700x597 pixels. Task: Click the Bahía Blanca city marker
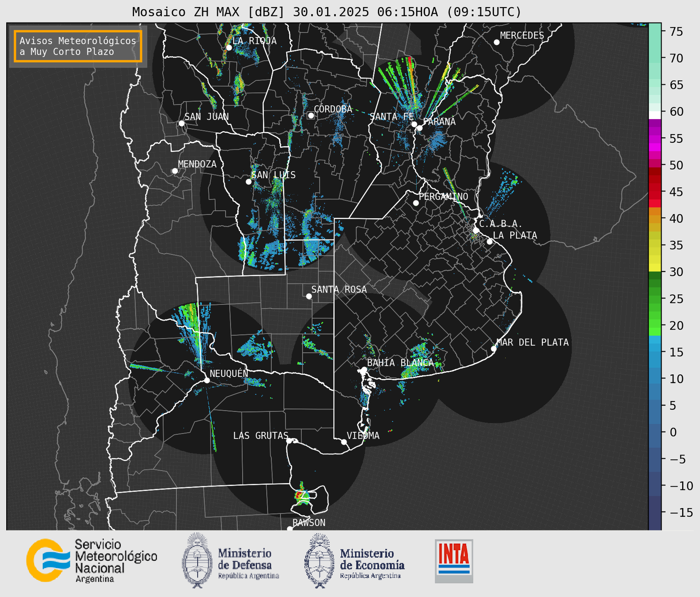pyautogui.click(x=364, y=369)
